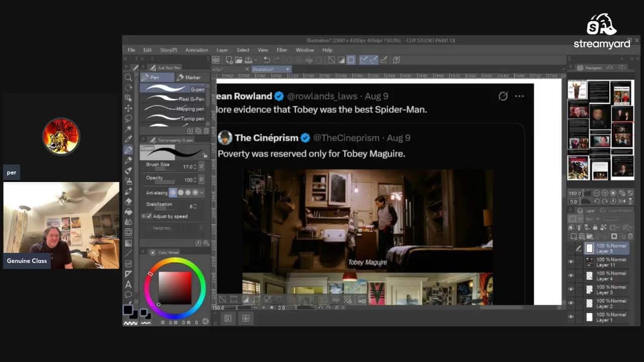Open CLIP STUDIO launcher icon
The image size is (644, 362).
[x=216, y=60]
